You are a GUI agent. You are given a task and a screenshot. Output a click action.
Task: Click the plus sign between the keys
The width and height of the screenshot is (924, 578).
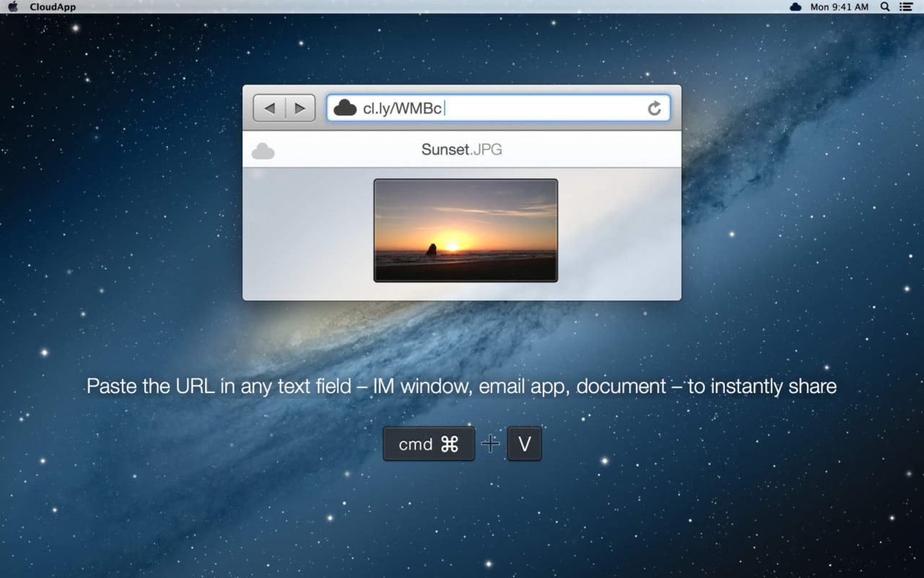click(x=491, y=444)
